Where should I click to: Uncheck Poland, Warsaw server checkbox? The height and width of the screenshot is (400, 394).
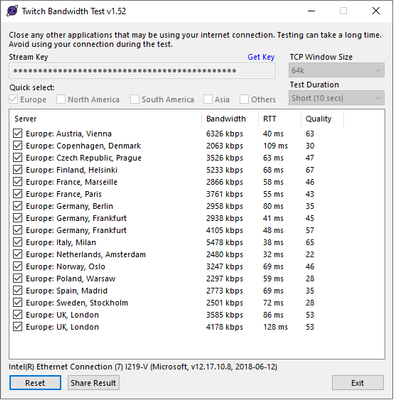click(17, 279)
